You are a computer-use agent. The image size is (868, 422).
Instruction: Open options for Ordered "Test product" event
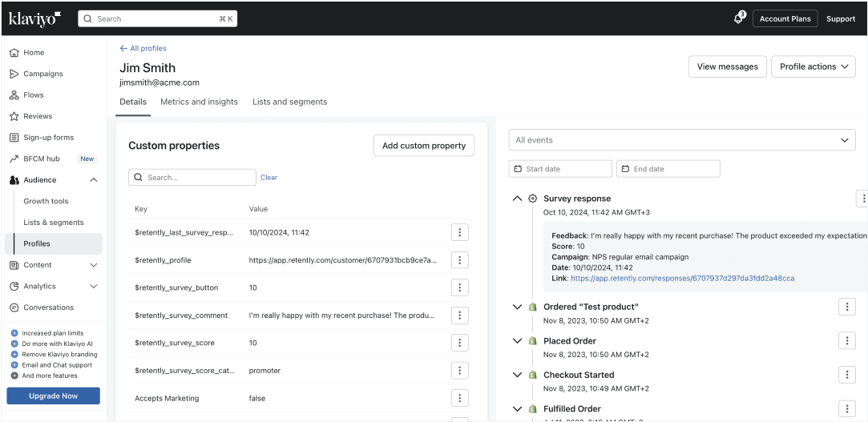coord(847,307)
